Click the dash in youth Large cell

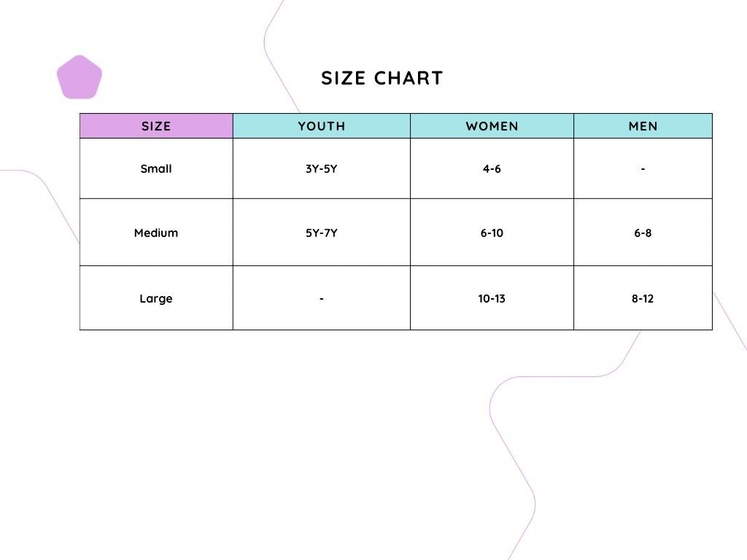tap(322, 298)
